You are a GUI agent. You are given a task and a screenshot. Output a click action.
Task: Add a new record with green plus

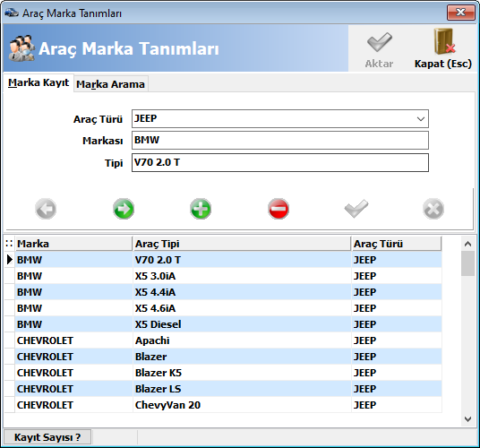point(201,209)
